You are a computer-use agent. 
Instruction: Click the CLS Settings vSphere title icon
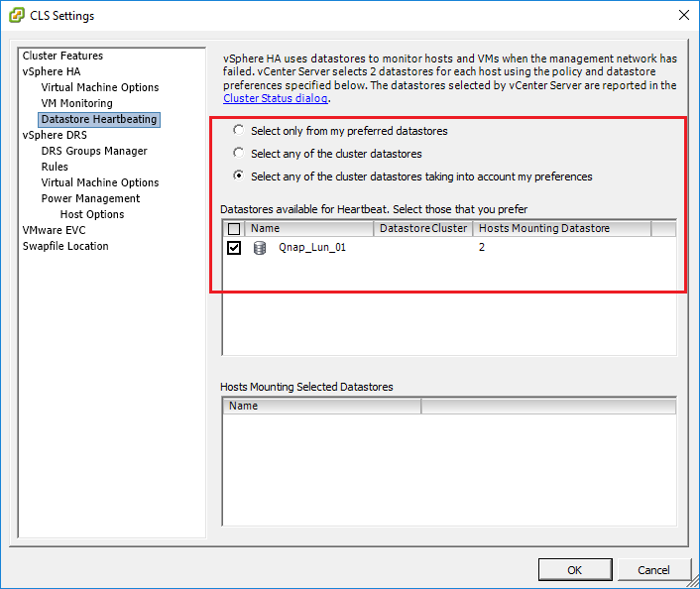coord(17,15)
